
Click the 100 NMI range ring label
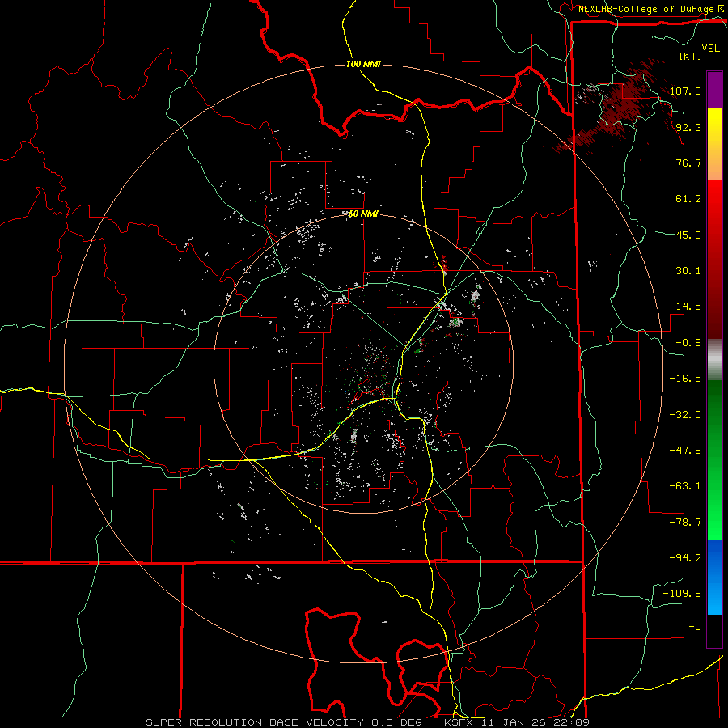363,64
